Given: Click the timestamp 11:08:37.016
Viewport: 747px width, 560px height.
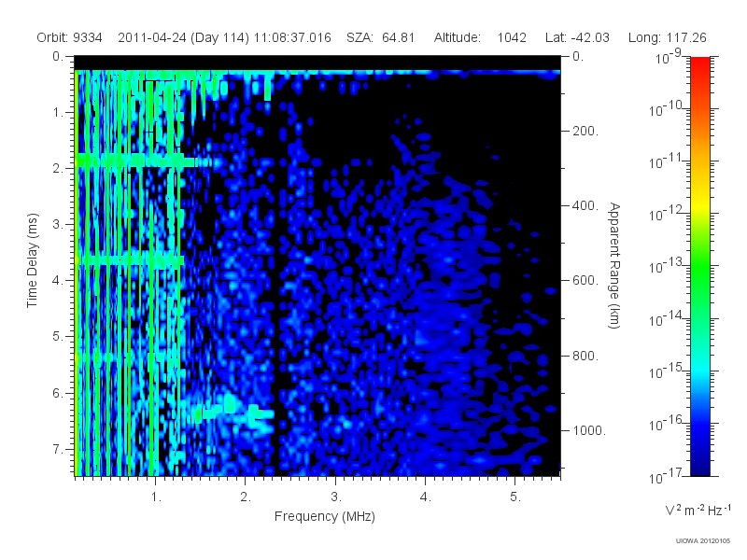Looking at the screenshot, I should point(292,37).
